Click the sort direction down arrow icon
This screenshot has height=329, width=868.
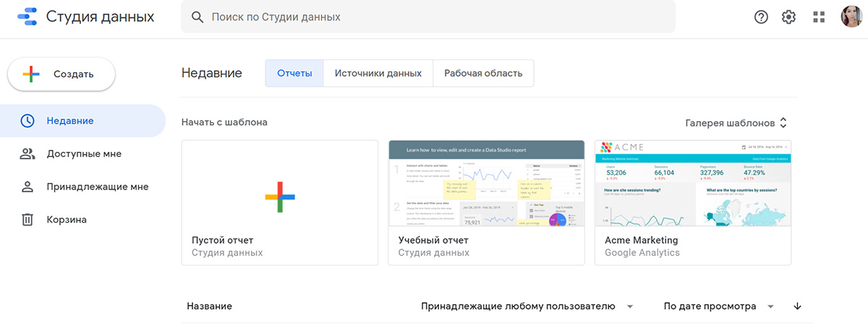pos(798,306)
